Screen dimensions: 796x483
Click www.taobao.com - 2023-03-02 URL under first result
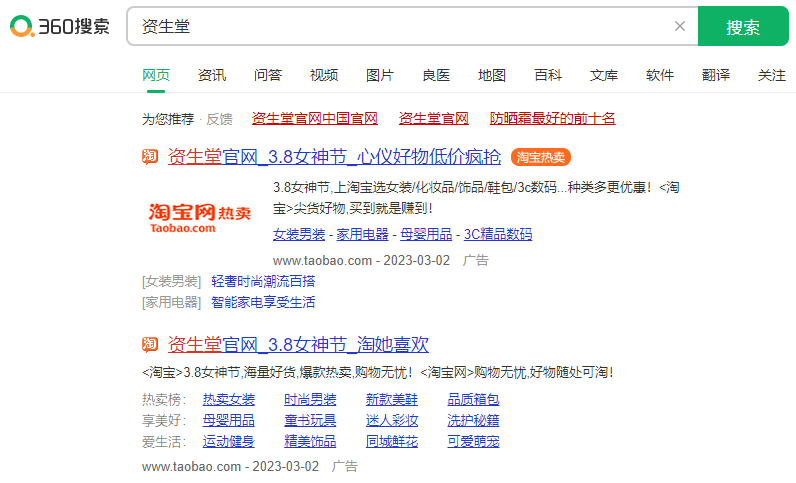click(x=361, y=261)
